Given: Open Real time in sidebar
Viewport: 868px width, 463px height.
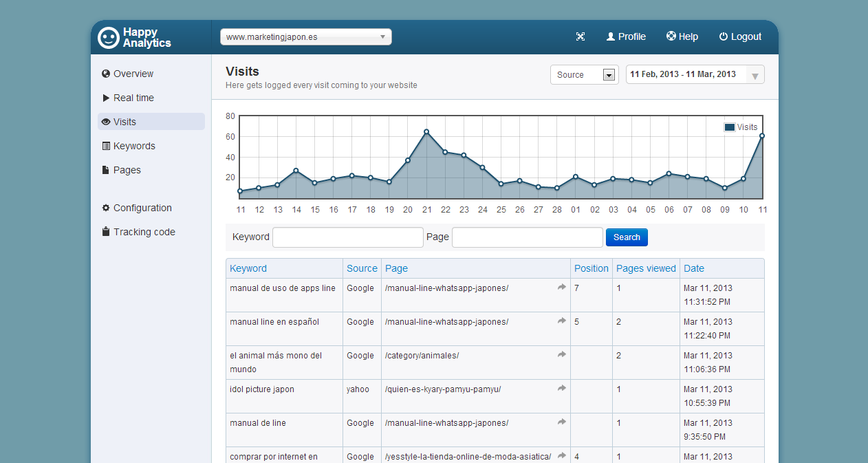Looking at the screenshot, I should coord(133,98).
